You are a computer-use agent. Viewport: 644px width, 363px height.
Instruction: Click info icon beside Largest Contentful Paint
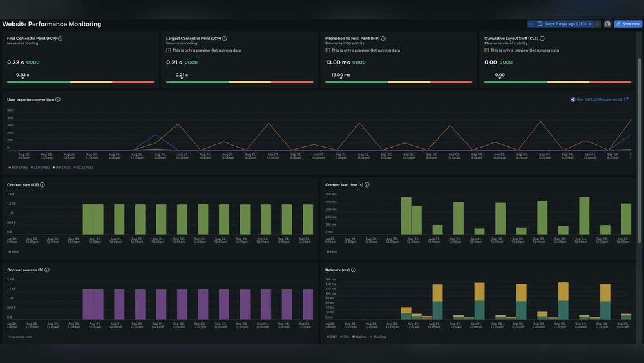click(x=225, y=39)
